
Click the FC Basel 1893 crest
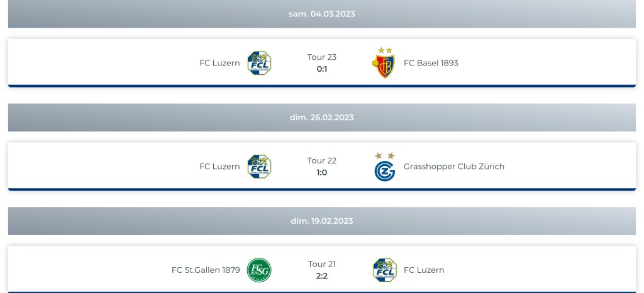coord(384,63)
